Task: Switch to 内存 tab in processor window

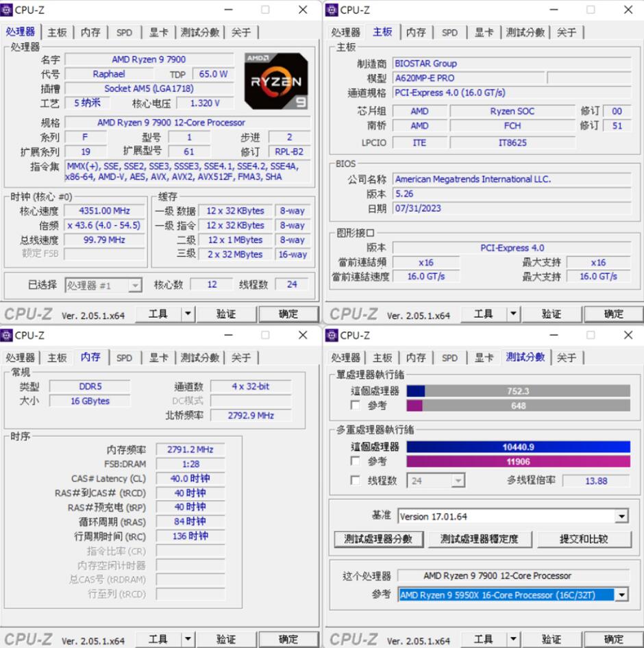Action: (x=90, y=32)
